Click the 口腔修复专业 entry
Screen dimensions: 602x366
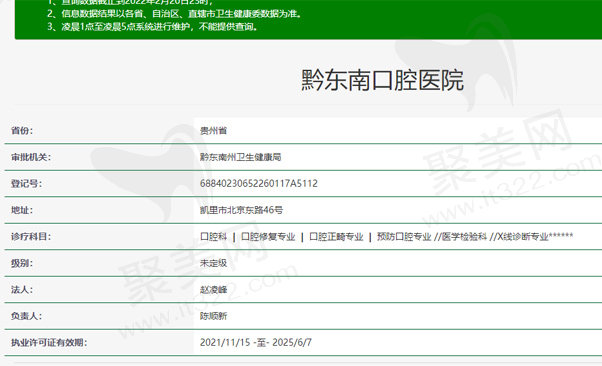[x=268, y=237]
